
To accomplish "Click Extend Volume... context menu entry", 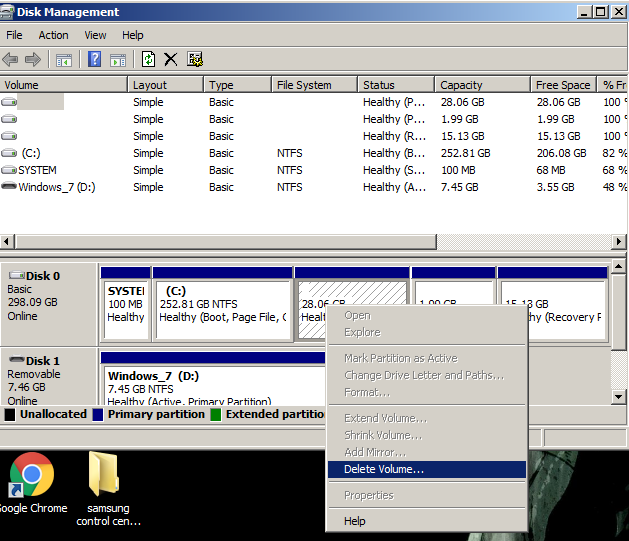I will pyautogui.click(x=427, y=418).
